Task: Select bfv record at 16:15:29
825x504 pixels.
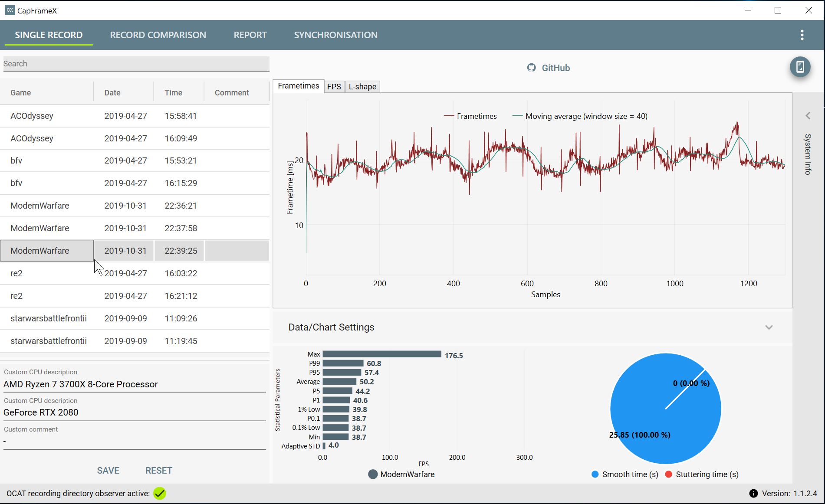Action: (135, 183)
